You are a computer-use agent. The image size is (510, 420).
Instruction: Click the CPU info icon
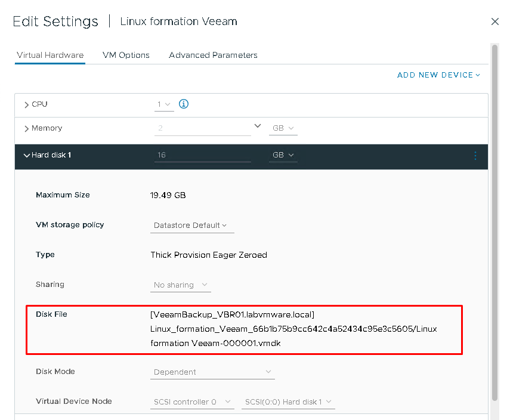(184, 104)
